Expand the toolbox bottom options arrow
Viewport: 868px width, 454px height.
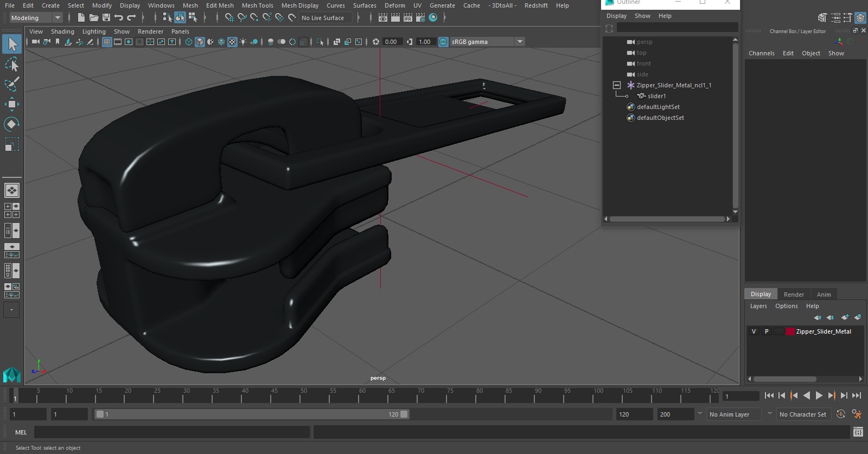click(x=12, y=310)
